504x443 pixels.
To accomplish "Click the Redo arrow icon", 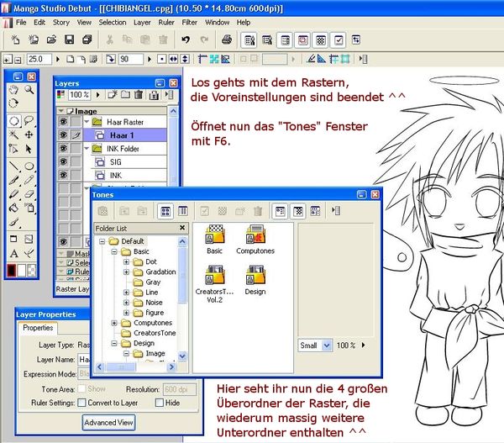I will coord(204,40).
